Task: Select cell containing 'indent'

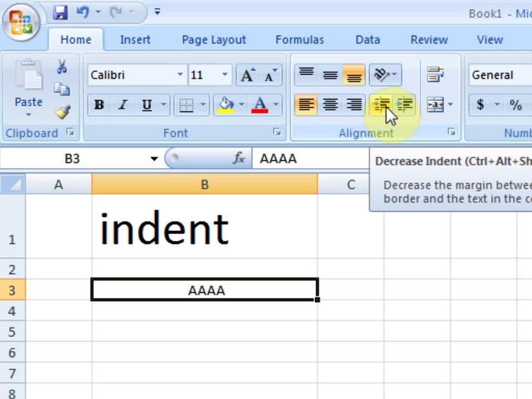Action: [x=204, y=226]
